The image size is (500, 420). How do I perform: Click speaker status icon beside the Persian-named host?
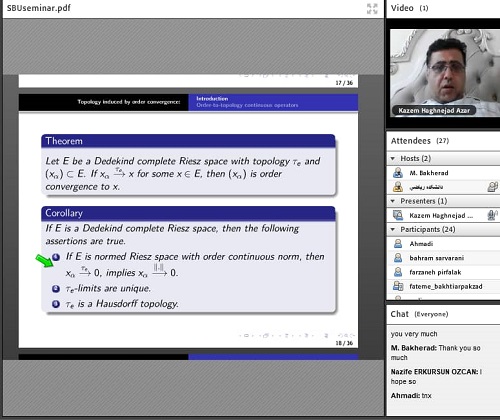493,187
